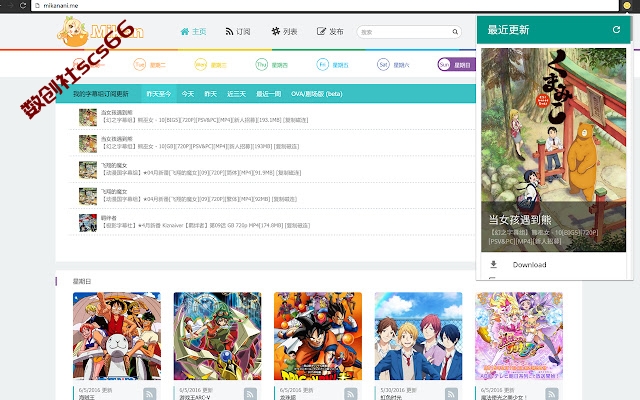Image resolution: width=640 pixels, height=400 pixels.
Task: Open the 主页 home navigation link
Action: pyautogui.click(x=193, y=31)
